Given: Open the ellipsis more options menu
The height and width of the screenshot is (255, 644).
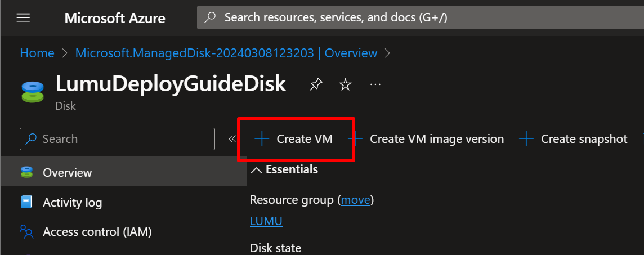Looking at the screenshot, I should pyautogui.click(x=375, y=85).
